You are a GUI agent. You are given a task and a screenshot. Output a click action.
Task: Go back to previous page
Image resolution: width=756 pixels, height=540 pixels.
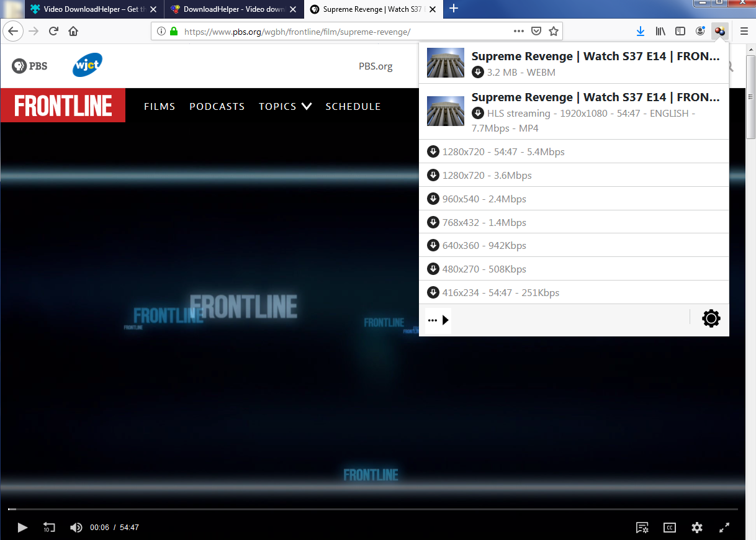13,31
